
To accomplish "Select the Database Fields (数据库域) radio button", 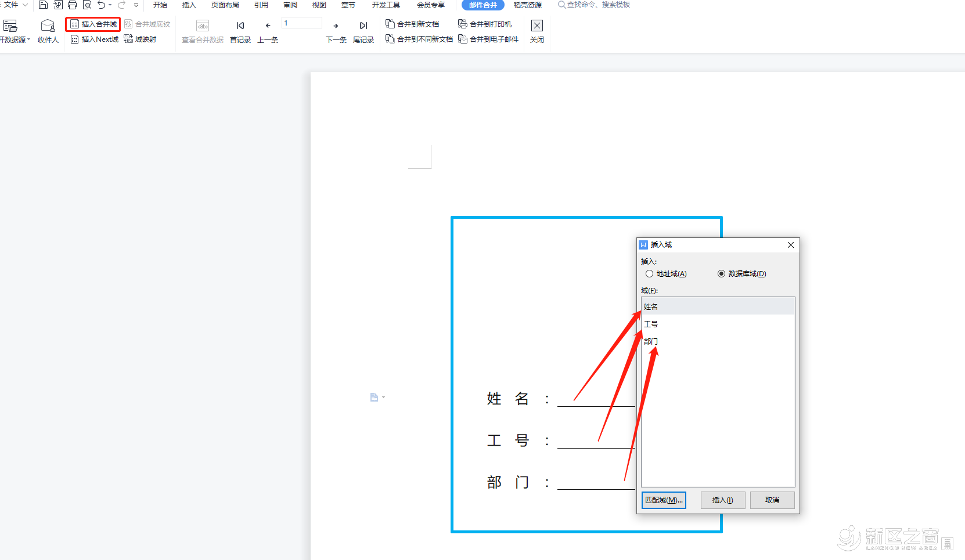I will click(x=722, y=274).
